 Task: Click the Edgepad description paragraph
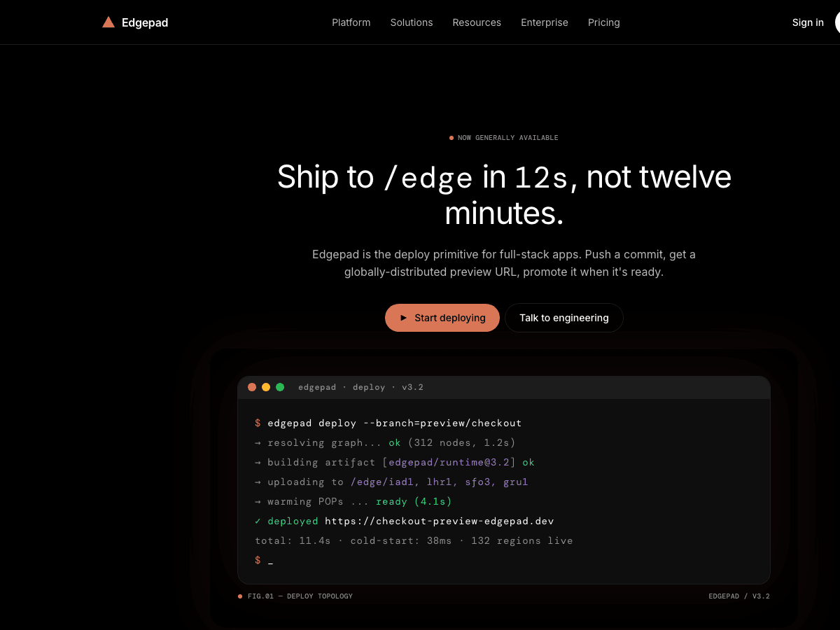504,263
